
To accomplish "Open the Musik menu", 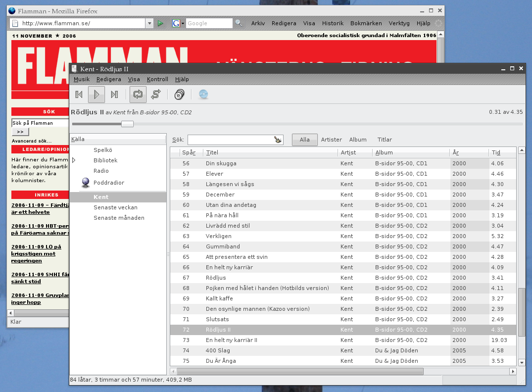I will pyautogui.click(x=82, y=79).
